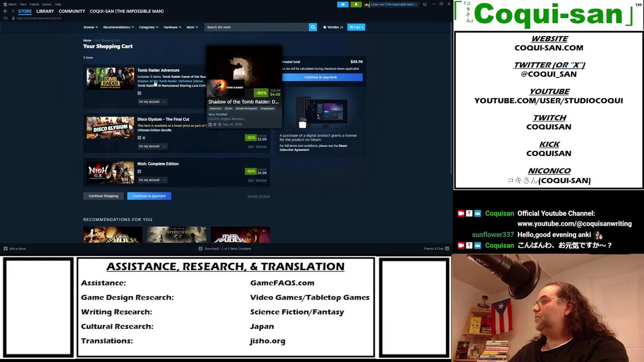Open account dropdown next to Coqui-san name
The height and width of the screenshot is (362, 644).
(x=394, y=4)
